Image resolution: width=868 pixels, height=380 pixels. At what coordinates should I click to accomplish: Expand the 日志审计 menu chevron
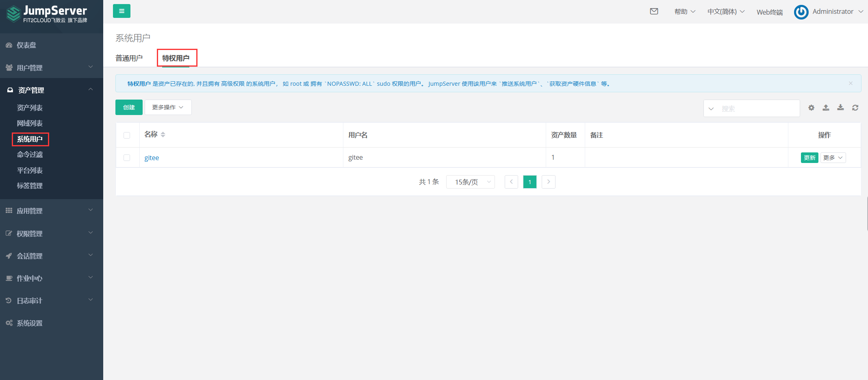coord(91,300)
